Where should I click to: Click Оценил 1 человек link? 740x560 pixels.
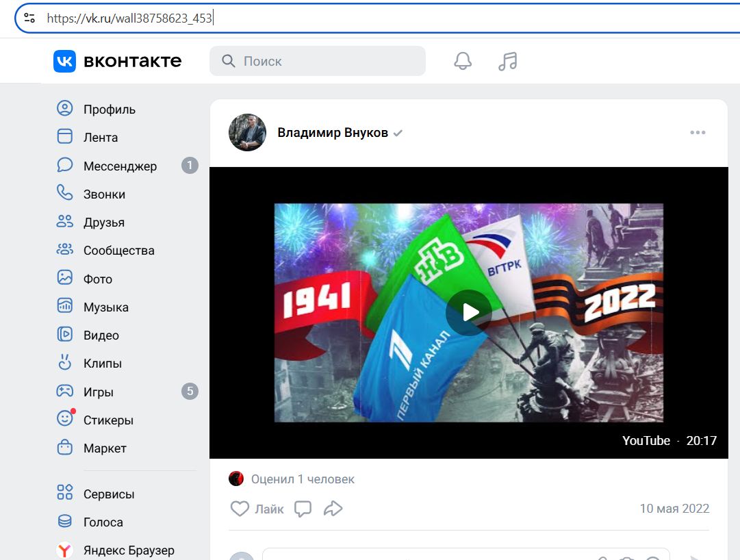[x=303, y=479]
